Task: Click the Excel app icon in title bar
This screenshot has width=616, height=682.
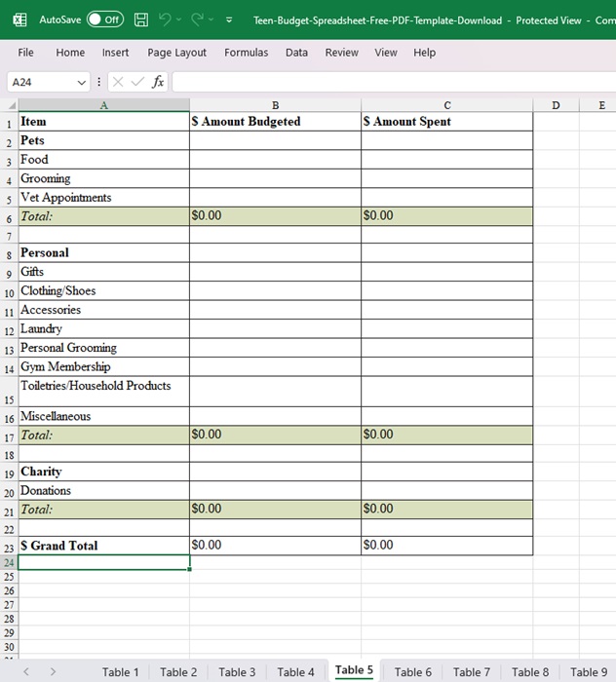Action: tap(19, 20)
